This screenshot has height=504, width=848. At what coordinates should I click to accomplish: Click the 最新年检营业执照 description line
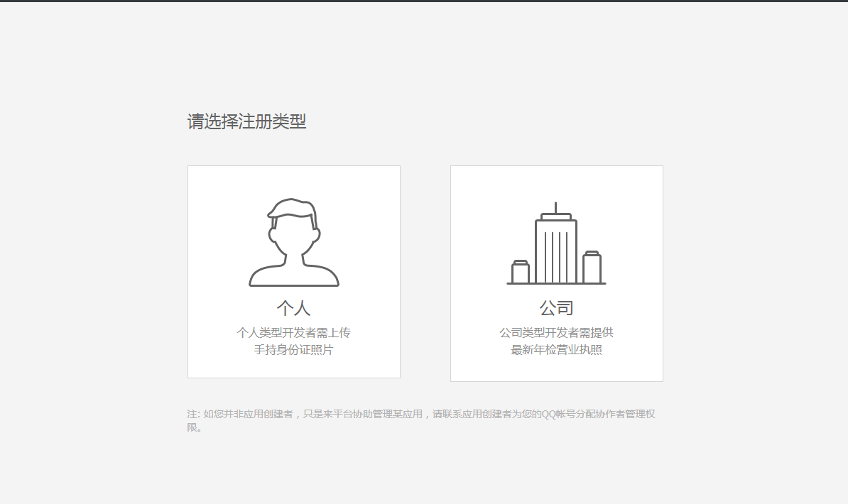(x=556, y=349)
